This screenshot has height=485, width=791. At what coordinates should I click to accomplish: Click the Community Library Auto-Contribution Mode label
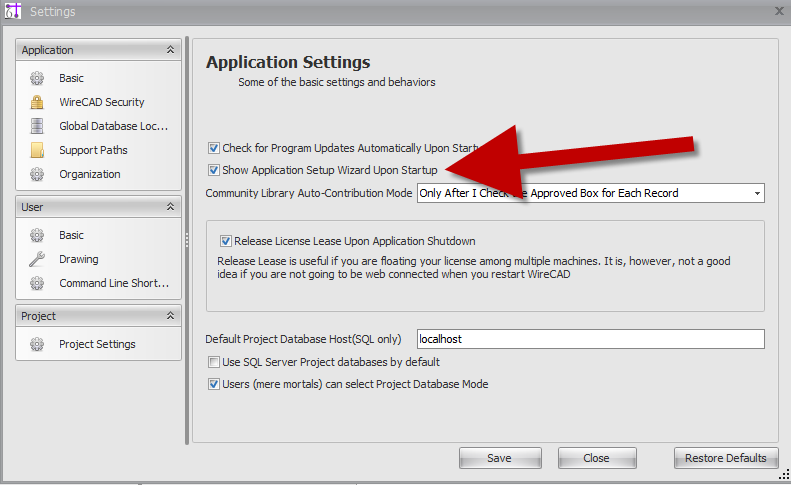pyautogui.click(x=309, y=193)
